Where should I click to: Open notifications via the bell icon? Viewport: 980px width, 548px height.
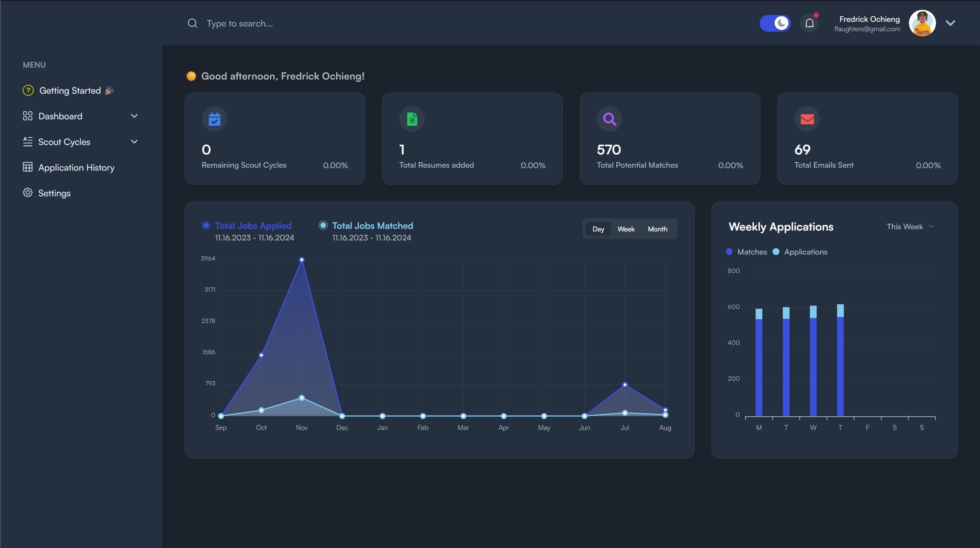tap(809, 23)
